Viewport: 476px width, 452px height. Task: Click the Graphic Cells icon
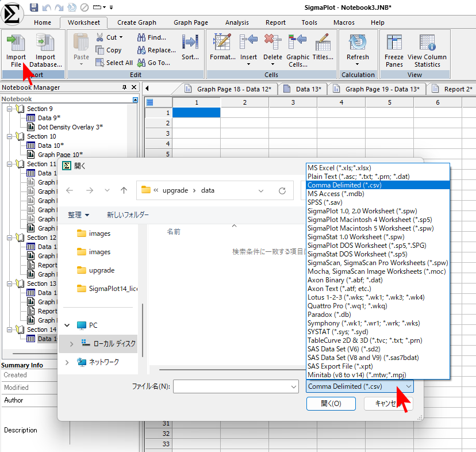pos(298,44)
